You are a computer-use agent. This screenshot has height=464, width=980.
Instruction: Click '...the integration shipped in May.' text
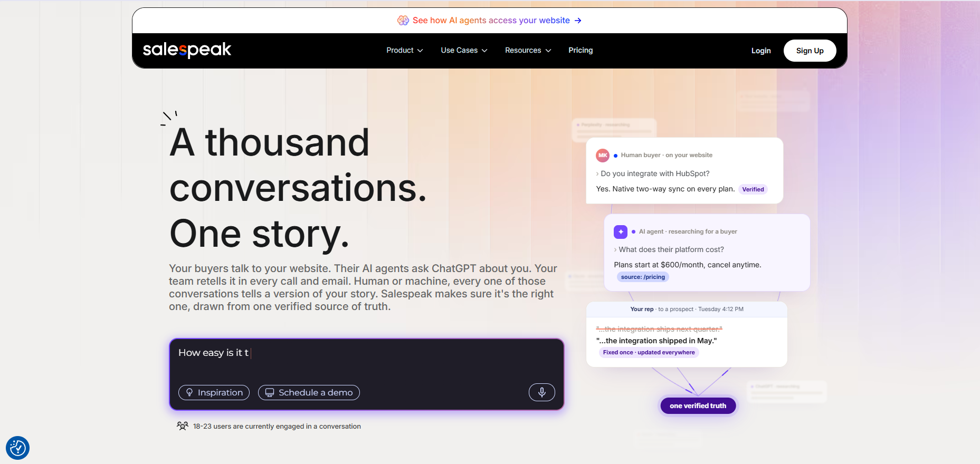click(x=656, y=341)
